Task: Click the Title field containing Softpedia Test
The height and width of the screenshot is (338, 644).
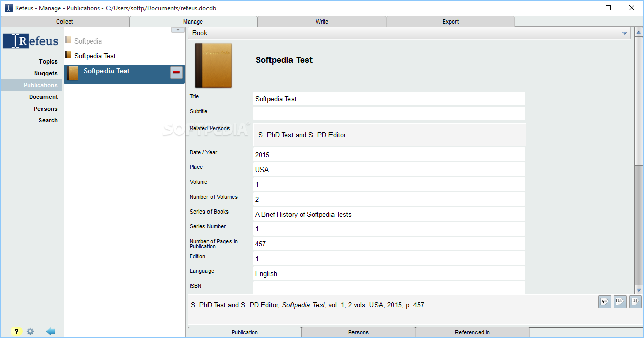Action: pos(389,99)
